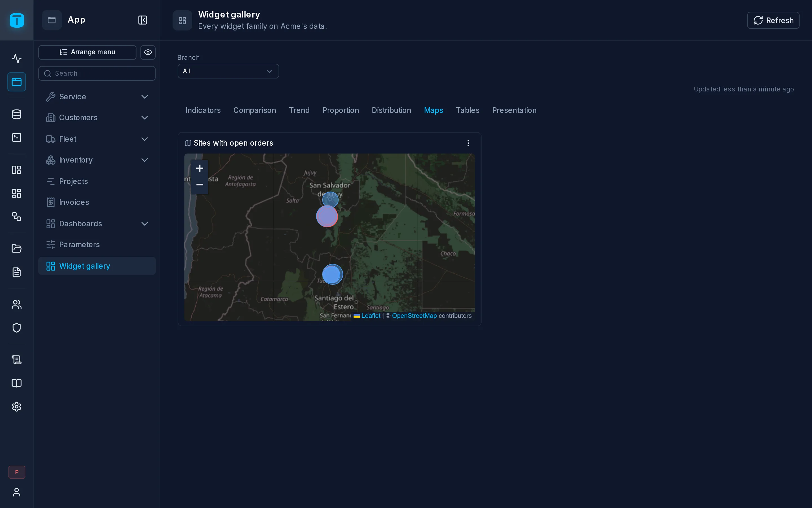Open the Leaflet link
Viewport: 812px width, 508px height.
[371, 316]
